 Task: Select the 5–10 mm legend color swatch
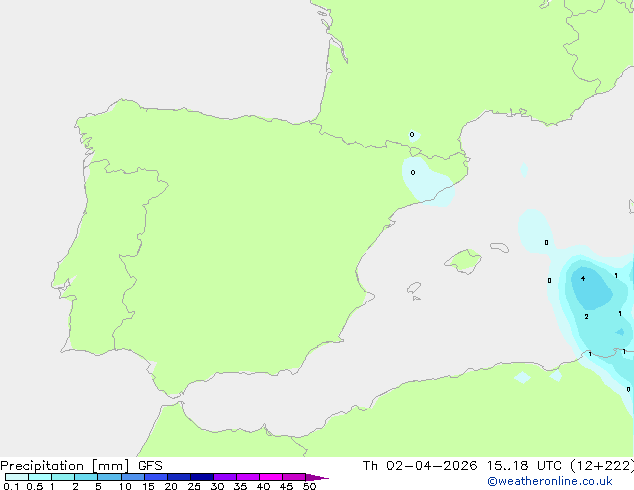click(109, 477)
